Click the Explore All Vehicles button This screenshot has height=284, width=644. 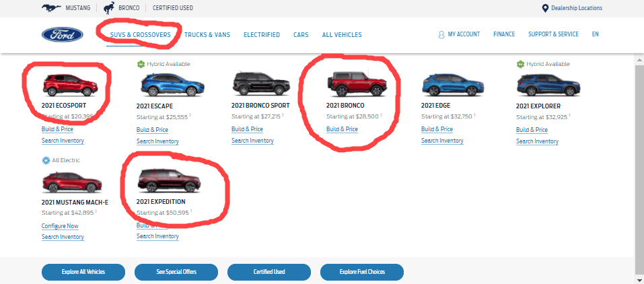point(83,272)
